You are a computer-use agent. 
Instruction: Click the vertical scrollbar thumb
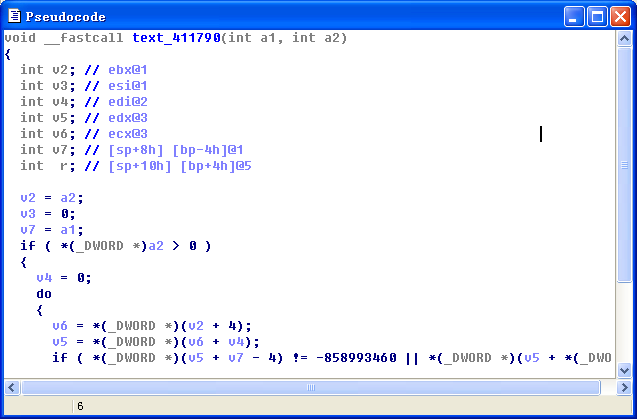pyautogui.click(x=624, y=164)
